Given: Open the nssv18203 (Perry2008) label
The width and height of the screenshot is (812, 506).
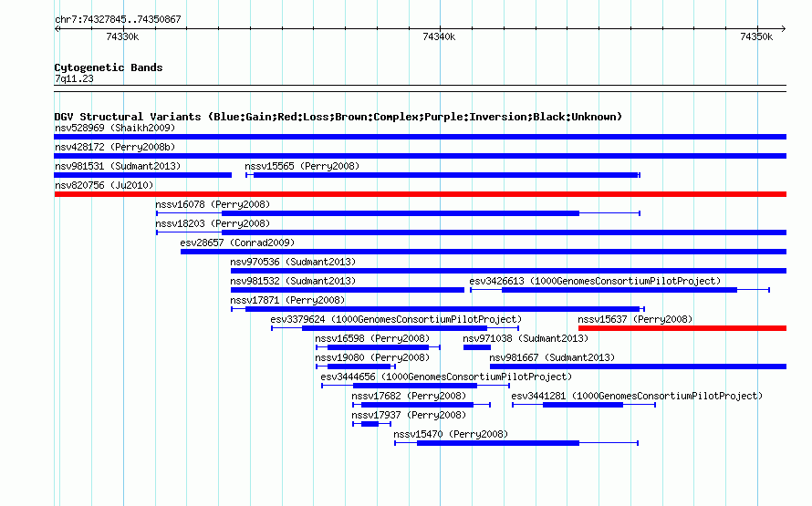Looking at the screenshot, I should [213, 223].
